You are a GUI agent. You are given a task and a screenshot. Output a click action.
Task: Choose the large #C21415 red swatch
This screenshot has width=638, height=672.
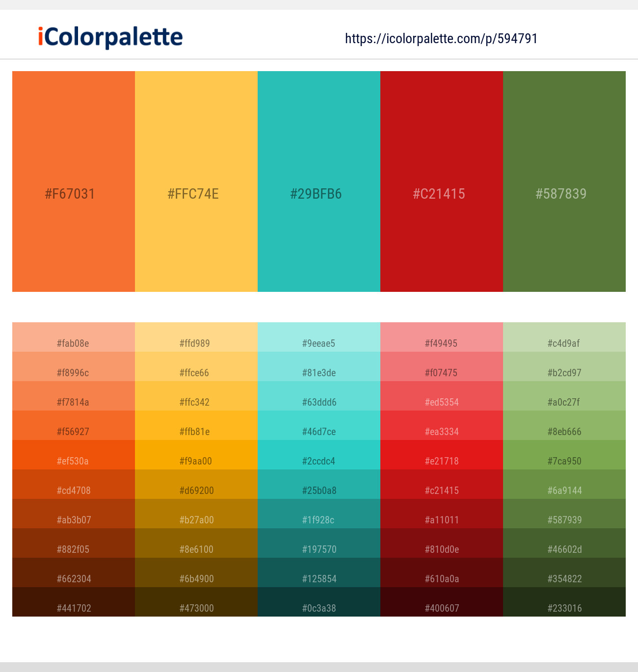pyautogui.click(x=442, y=181)
